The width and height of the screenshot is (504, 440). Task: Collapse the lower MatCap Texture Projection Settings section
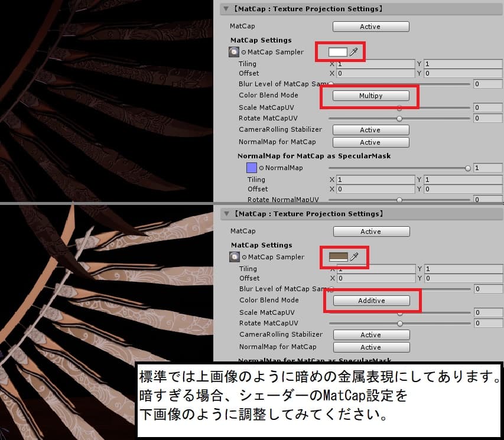227,214
